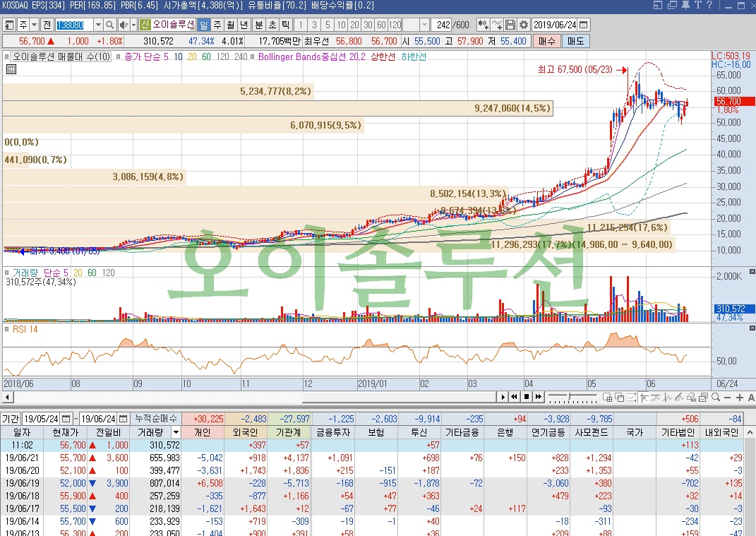Select the 년 (yearly) period toggle
The width and height of the screenshot is (756, 536).
pos(244,25)
